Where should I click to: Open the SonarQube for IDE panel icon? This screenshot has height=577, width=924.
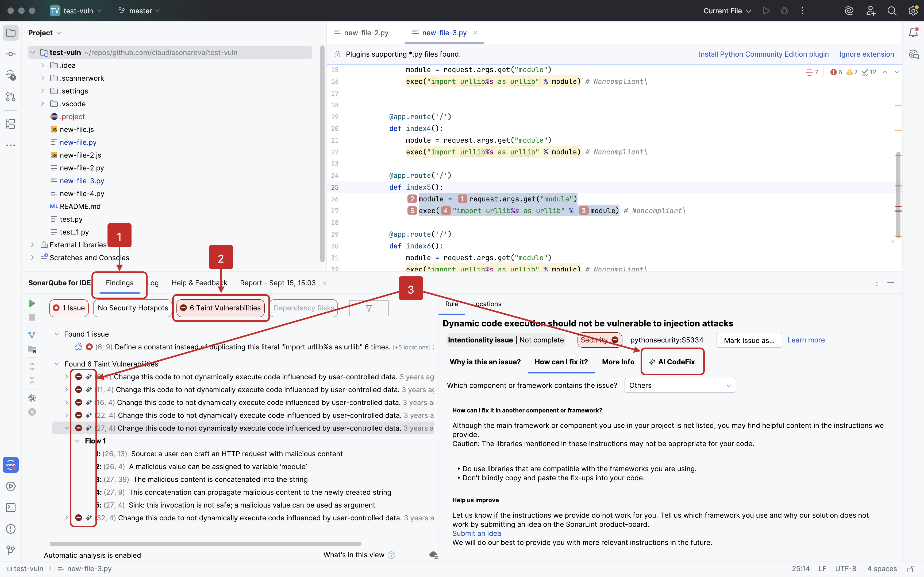10,465
